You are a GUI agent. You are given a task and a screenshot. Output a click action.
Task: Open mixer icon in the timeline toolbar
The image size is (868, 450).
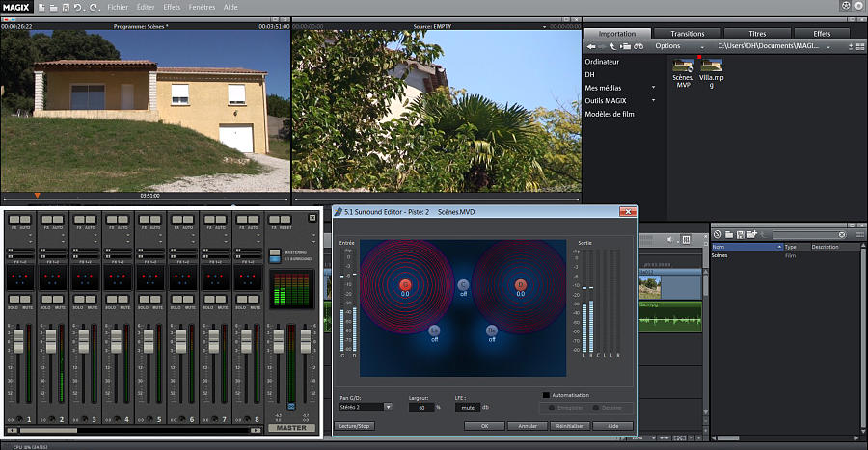[687, 239]
